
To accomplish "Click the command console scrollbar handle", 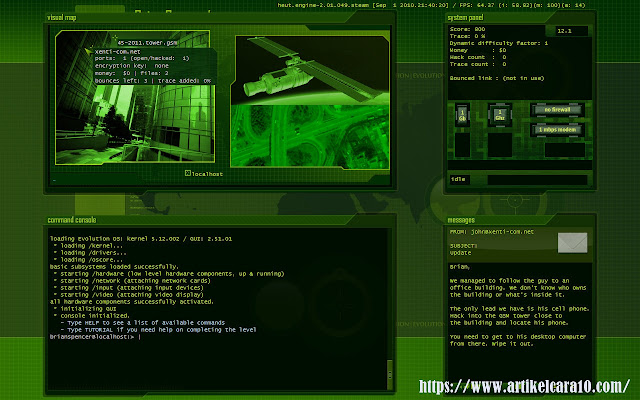I will pos(389,374).
